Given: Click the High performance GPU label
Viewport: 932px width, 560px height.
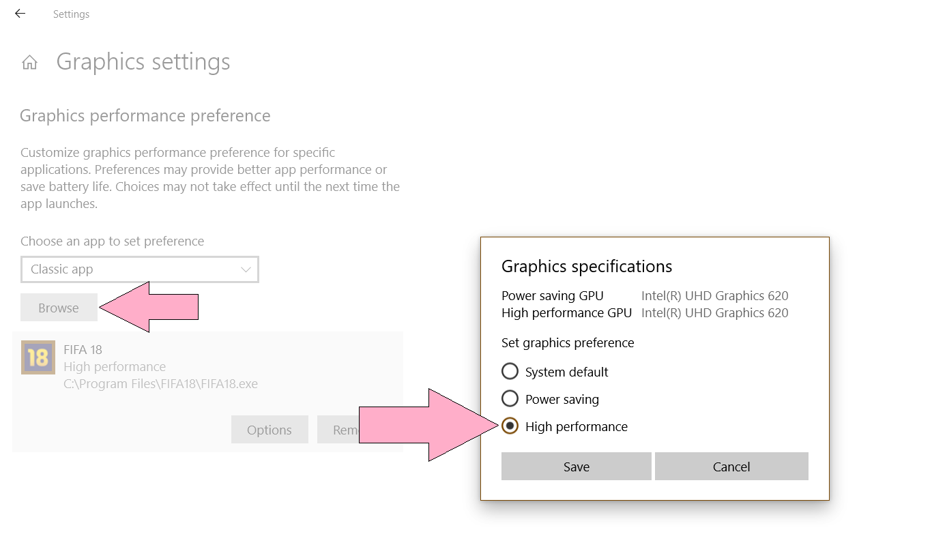Looking at the screenshot, I should point(566,313).
